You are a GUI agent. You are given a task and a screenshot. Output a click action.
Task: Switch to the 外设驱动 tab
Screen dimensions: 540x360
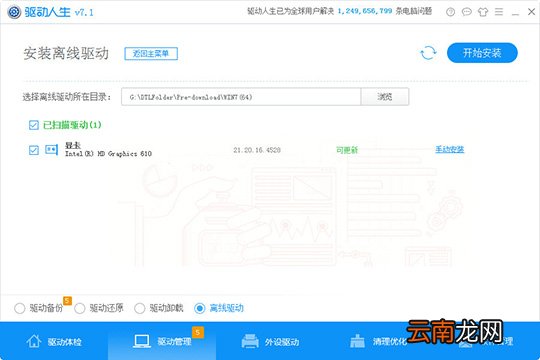(270, 341)
